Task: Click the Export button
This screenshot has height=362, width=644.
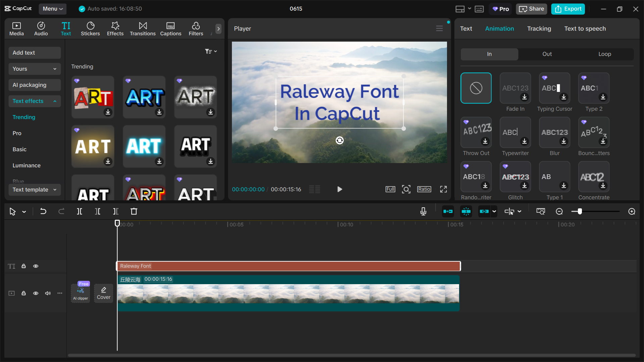Action: [567, 9]
